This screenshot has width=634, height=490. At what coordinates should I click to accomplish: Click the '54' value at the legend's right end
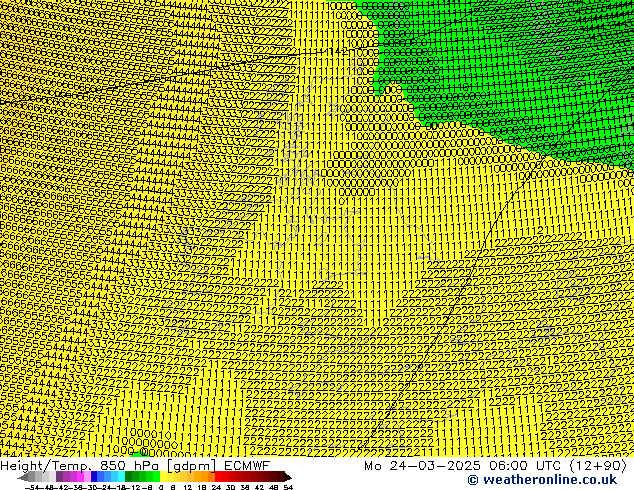288,488
